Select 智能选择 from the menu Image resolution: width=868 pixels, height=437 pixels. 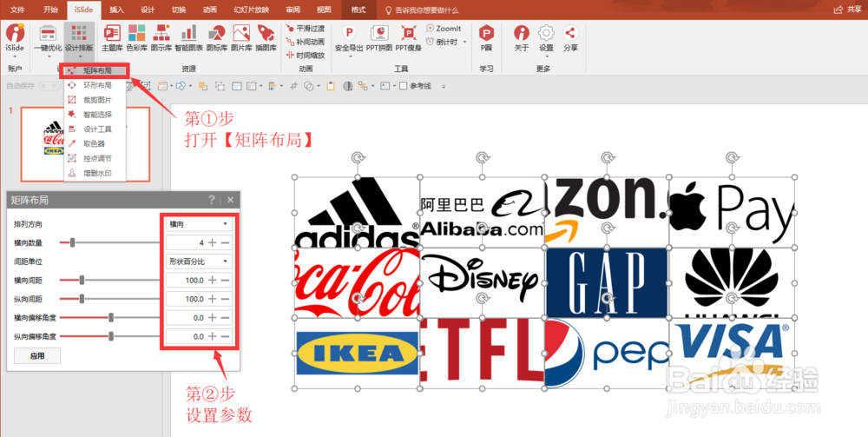click(x=96, y=115)
